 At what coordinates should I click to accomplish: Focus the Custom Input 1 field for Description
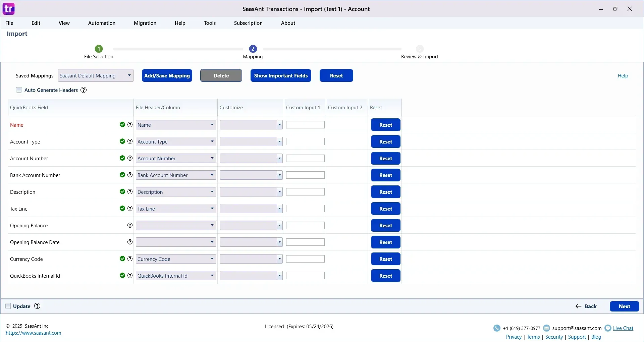[x=305, y=192]
